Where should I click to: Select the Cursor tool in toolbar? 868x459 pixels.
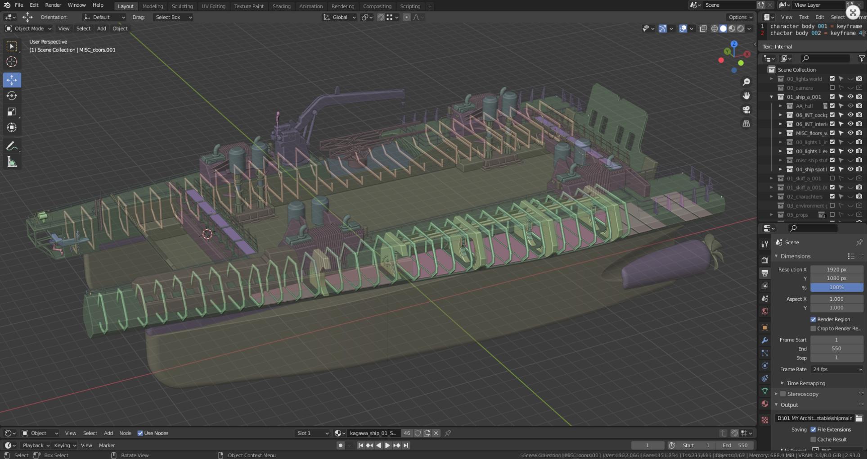pos(12,62)
